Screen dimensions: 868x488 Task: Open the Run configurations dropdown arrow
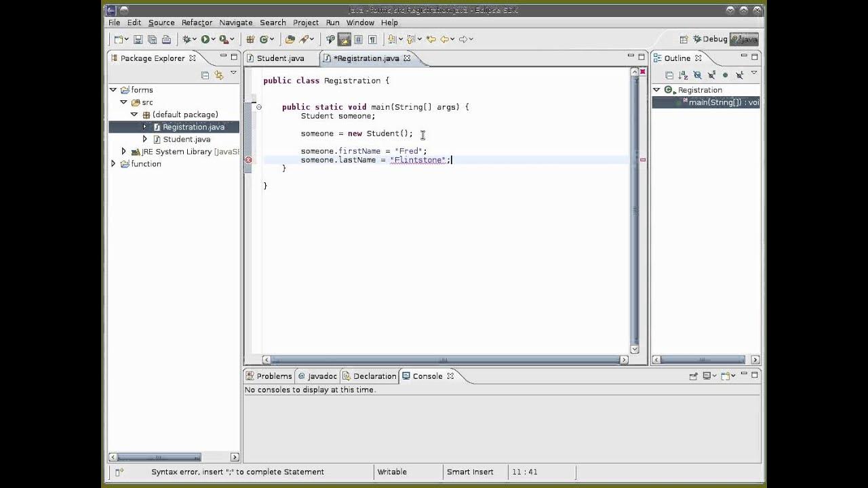212,39
